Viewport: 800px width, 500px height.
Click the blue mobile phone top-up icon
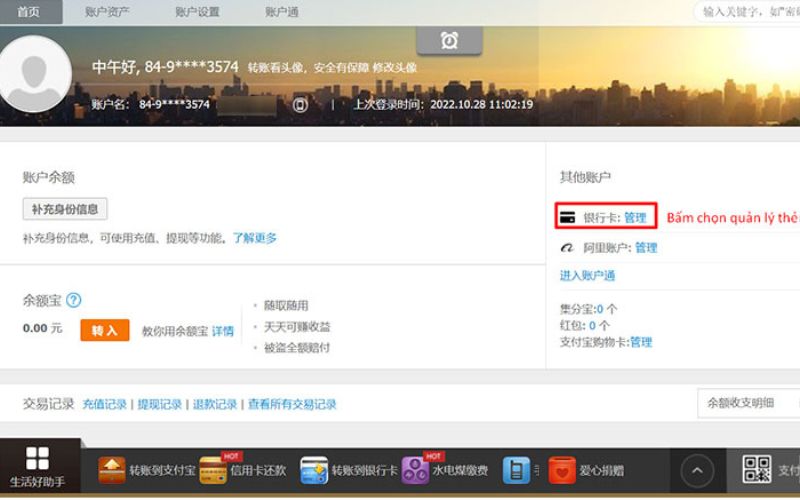coord(516,470)
